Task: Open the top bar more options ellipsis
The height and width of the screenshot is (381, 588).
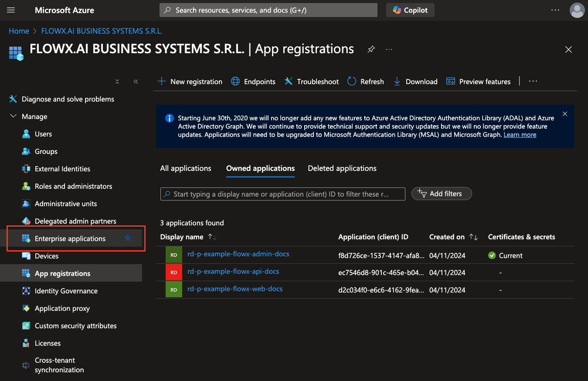Action: tap(555, 10)
